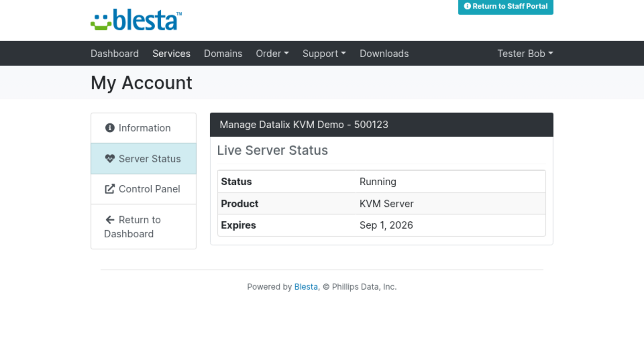Click the '© Phillips Data, Inc.' footer text
The height and width of the screenshot is (362, 644).
360,287
